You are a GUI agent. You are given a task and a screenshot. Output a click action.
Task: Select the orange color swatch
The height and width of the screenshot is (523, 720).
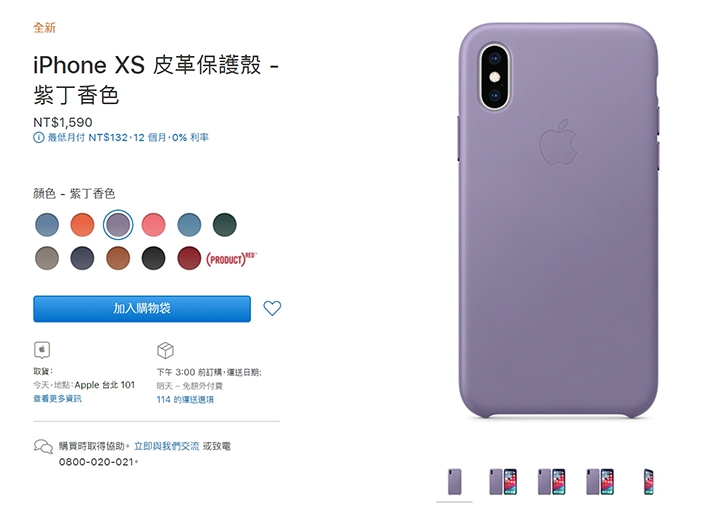pos(82,225)
